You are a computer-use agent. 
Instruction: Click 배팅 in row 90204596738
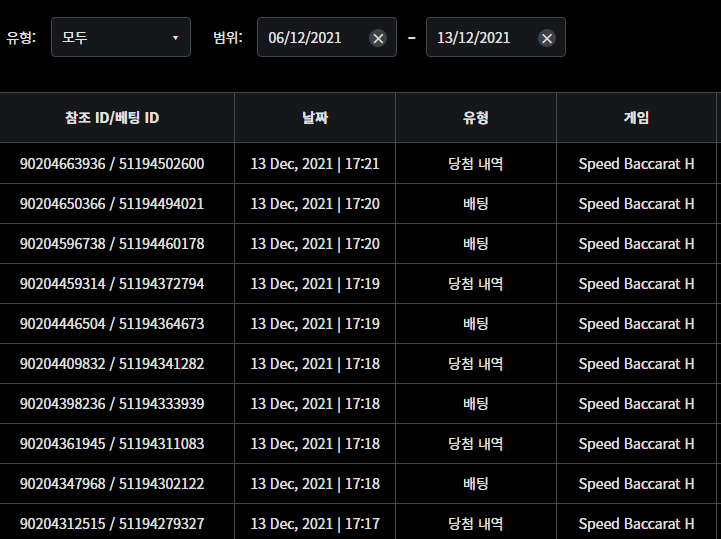pyautogui.click(x=475, y=244)
